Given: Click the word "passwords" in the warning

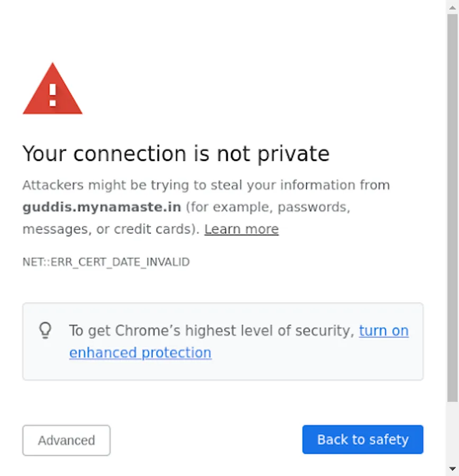Looking at the screenshot, I should click(313, 207).
